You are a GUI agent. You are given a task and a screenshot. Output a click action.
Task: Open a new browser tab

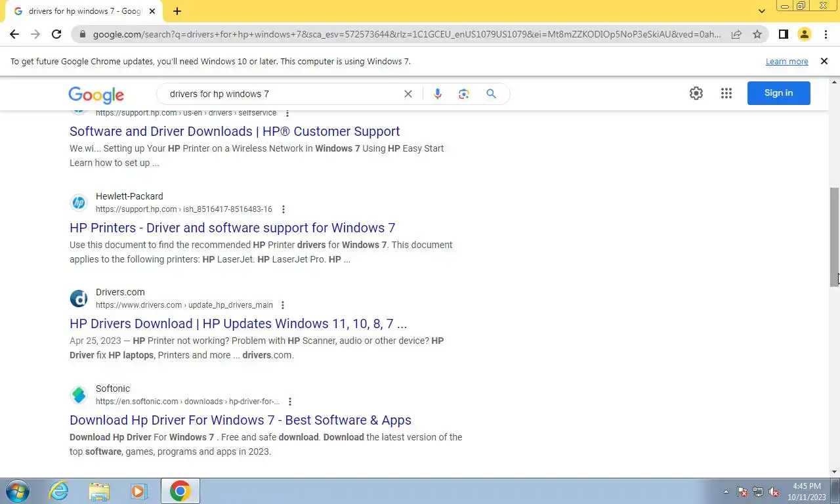pyautogui.click(x=177, y=11)
